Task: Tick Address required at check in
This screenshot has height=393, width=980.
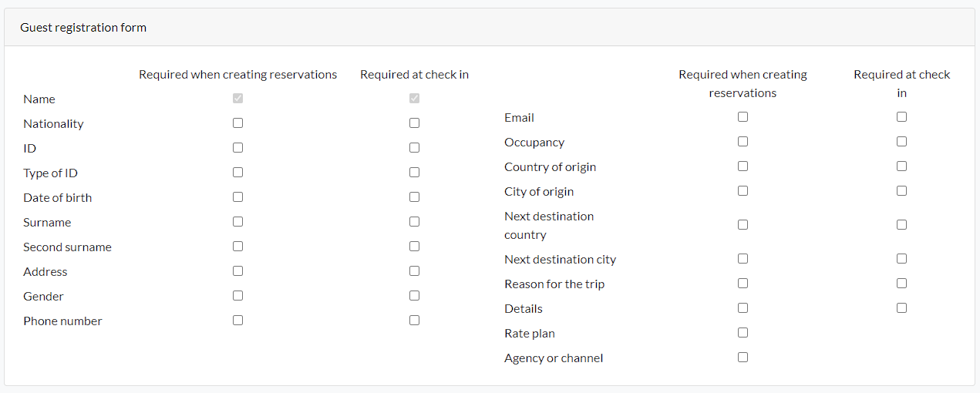Action: pyautogui.click(x=414, y=270)
